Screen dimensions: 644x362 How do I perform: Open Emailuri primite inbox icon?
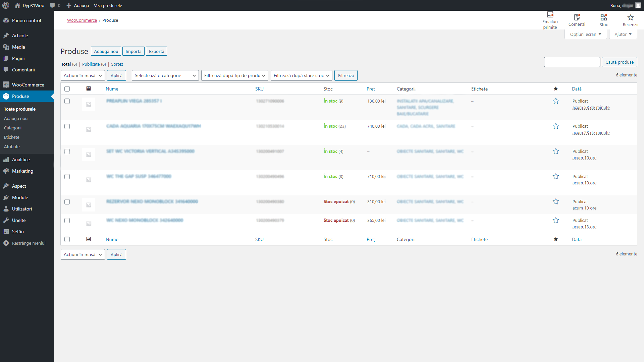point(550,14)
